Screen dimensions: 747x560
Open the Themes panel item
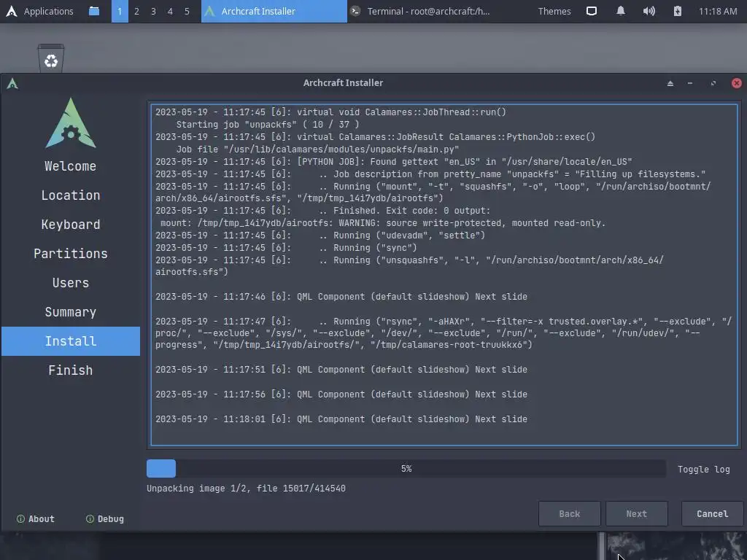[x=554, y=11]
